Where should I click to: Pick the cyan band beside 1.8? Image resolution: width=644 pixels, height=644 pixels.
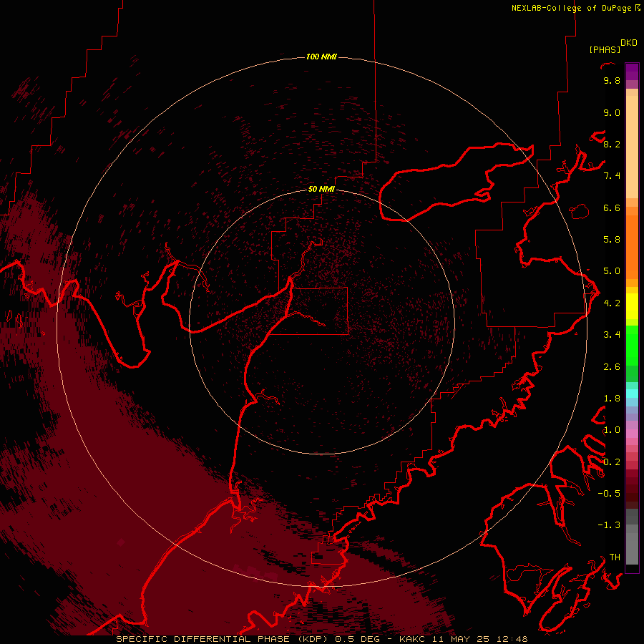pos(632,394)
